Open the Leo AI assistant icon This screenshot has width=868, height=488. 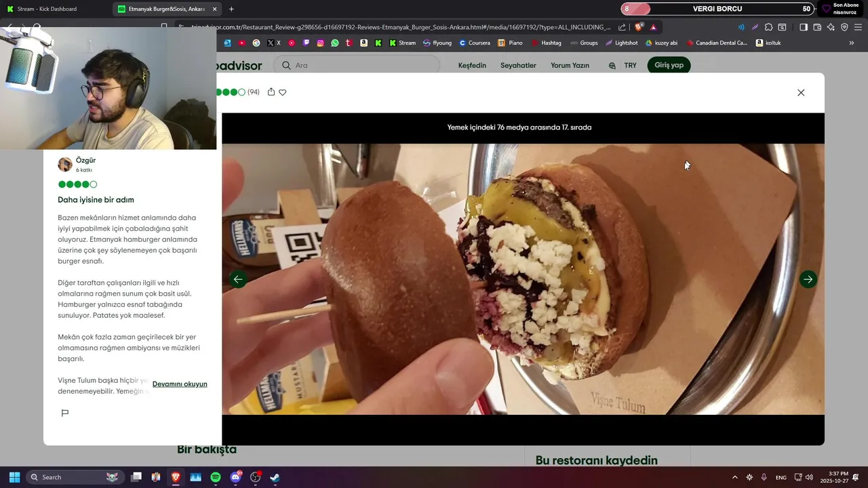click(831, 27)
